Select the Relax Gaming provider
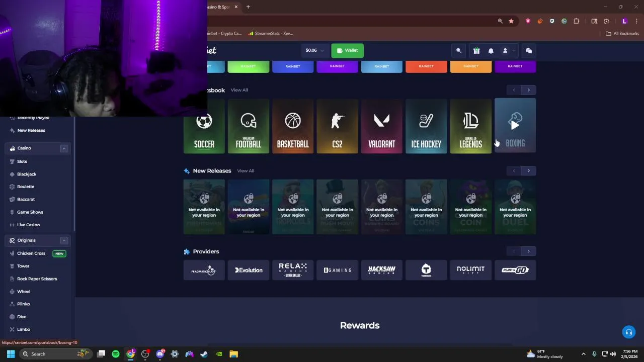Screen dimensions: 644x362 tap(293, 270)
